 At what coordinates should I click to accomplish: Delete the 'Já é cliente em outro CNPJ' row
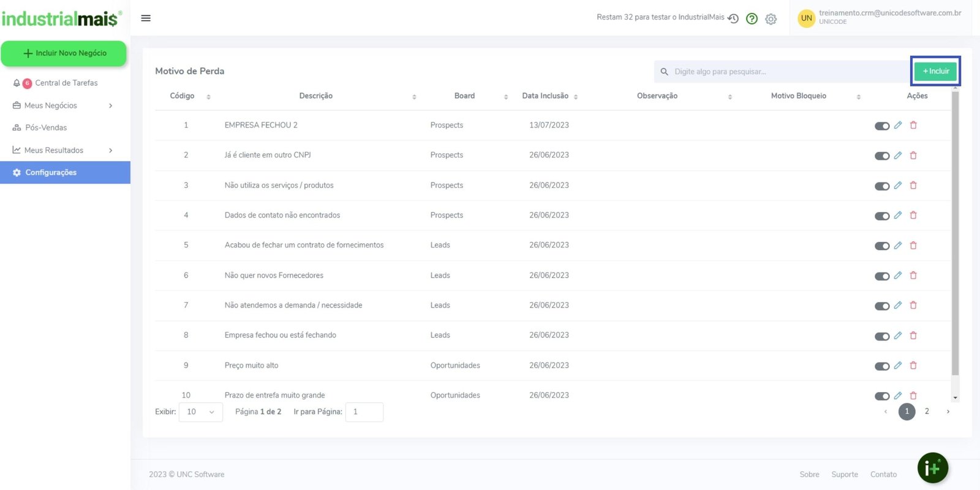[x=913, y=156]
